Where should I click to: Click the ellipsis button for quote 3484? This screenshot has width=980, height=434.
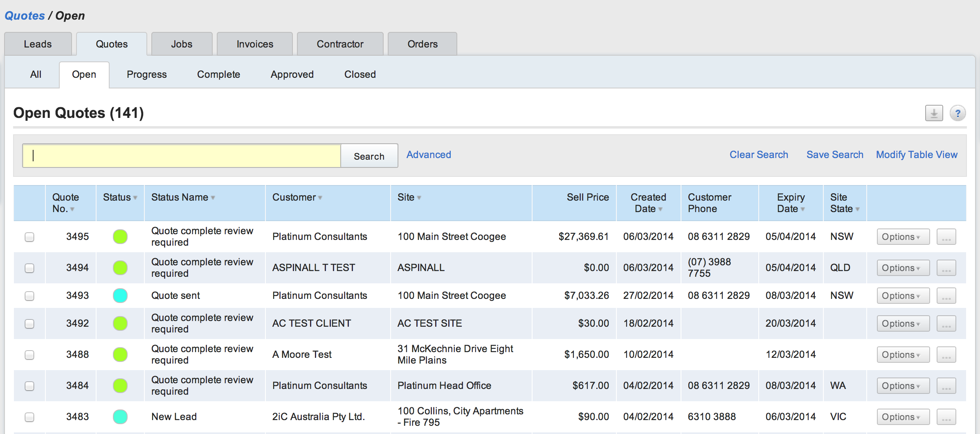[946, 386]
